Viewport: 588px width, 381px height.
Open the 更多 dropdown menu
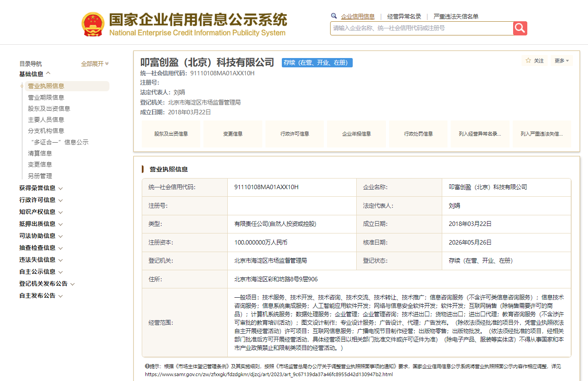pos(562,61)
